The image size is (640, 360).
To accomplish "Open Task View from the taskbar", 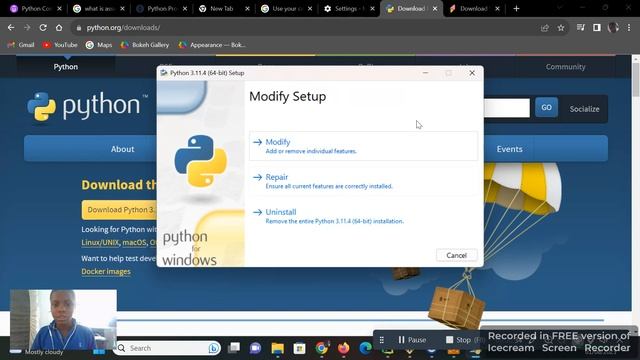I will click(234, 348).
